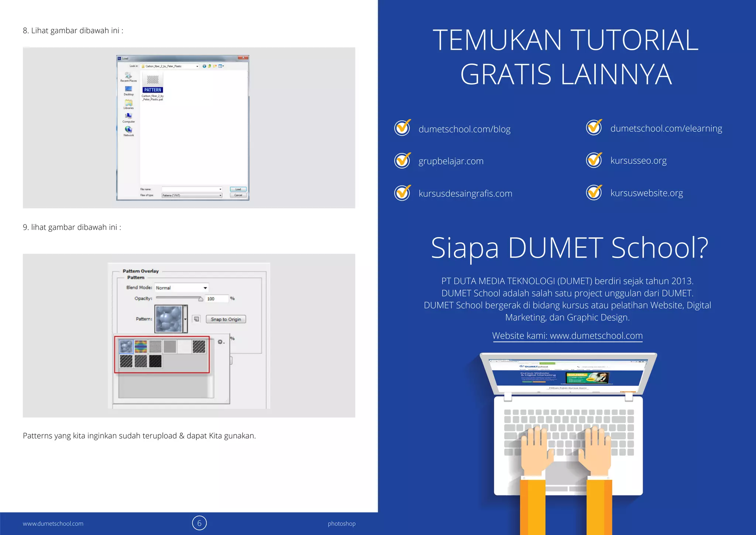Screen dimensions: 756x535
Task: Click the Photoshop icon in Load title bar
Action: tap(119, 58)
